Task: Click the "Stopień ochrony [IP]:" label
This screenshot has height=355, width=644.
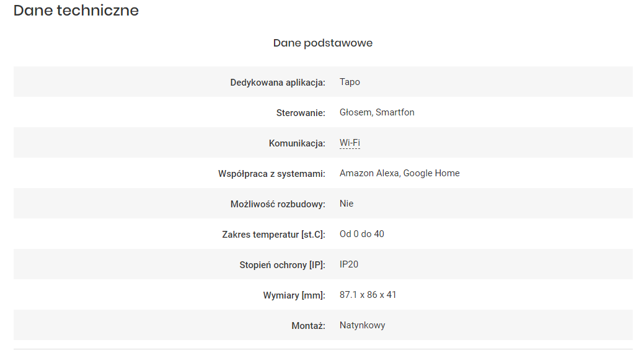Action: click(282, 265)
